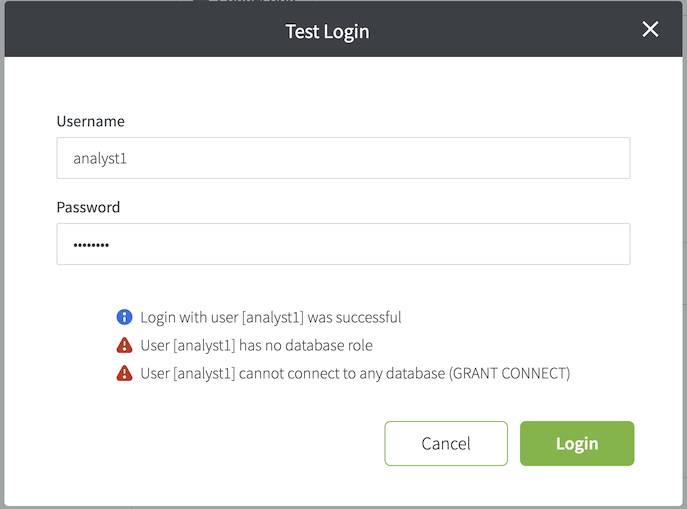Click the login was successful message
The image size is (687, 509).
click(271, 317)
